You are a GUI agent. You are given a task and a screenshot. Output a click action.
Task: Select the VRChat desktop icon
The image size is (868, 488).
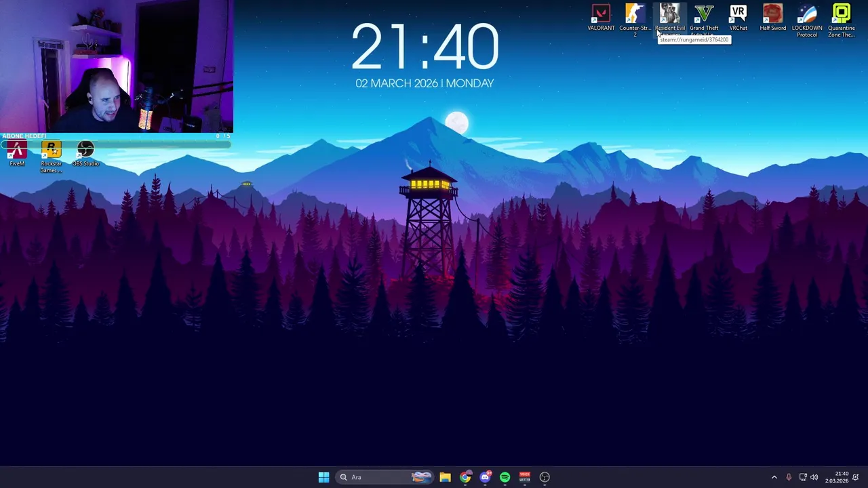738,18
